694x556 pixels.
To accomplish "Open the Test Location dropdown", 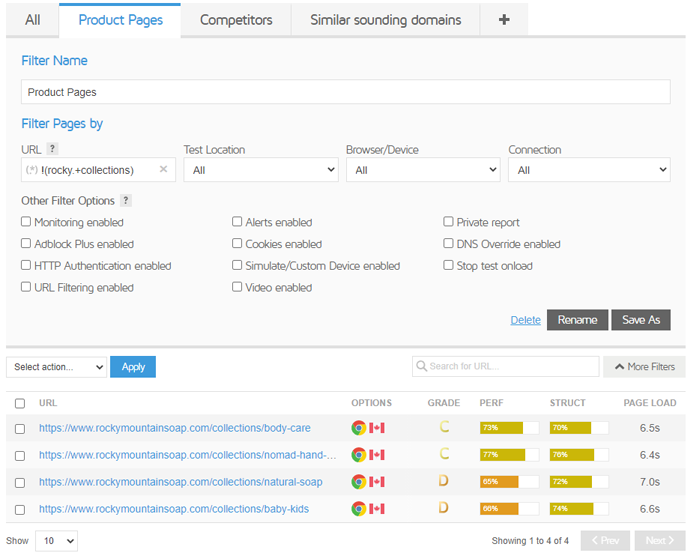I will [x=261, y=170].
